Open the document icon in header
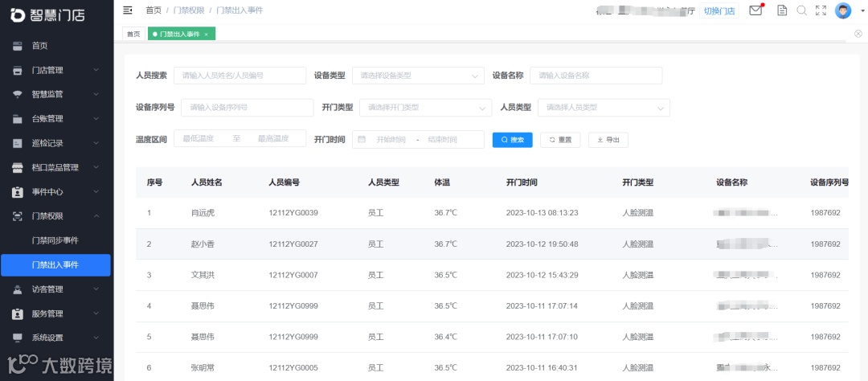 (782, 10)
